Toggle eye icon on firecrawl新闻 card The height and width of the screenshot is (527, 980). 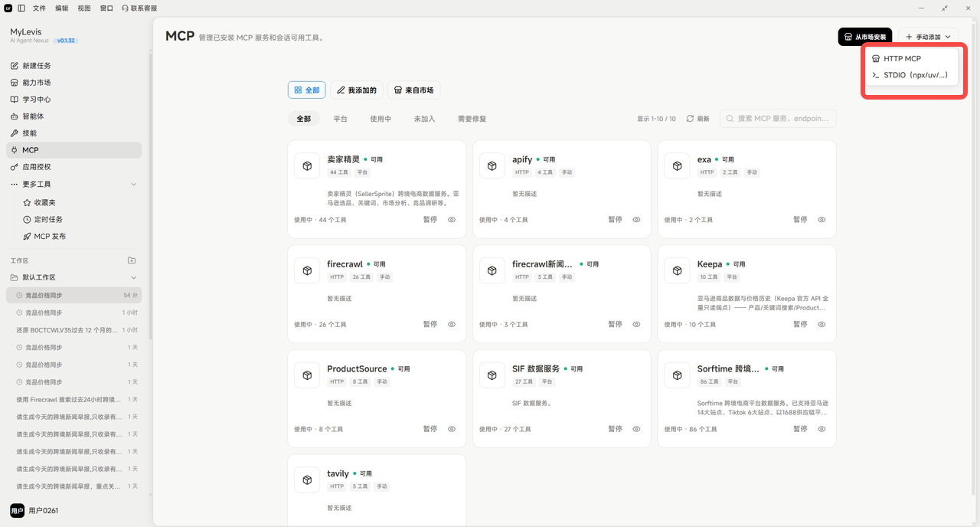tap(637, 325)
